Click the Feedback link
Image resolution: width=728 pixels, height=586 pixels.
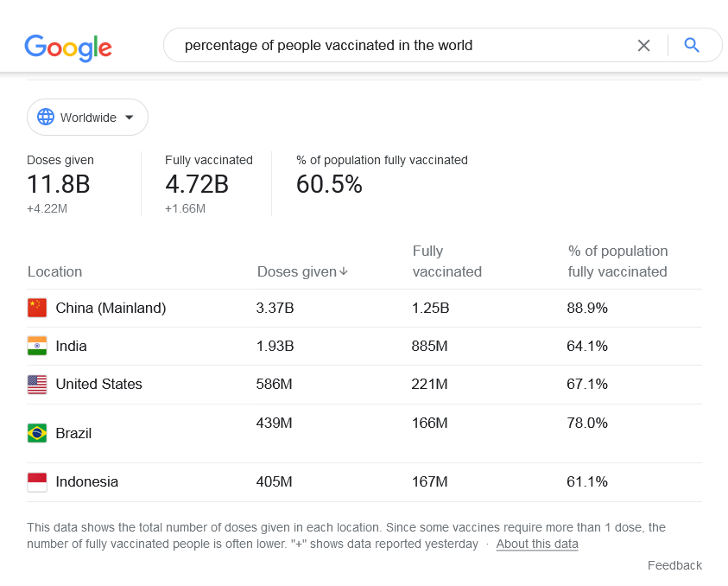coord(674,565)
